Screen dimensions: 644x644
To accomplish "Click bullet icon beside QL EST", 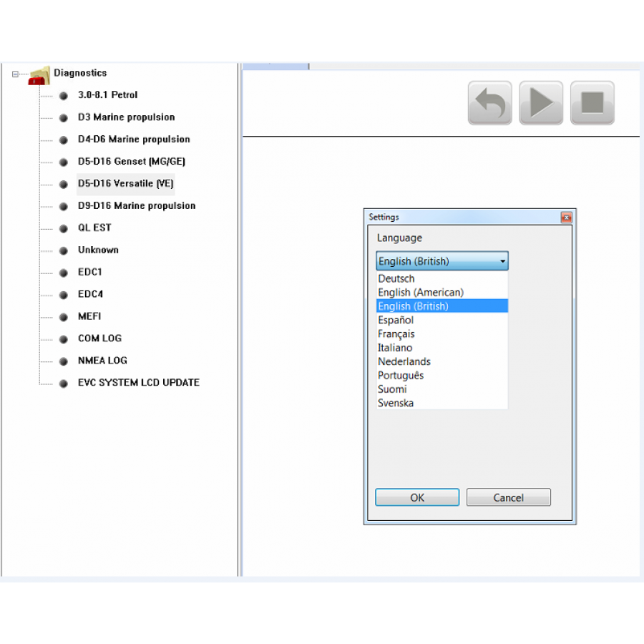I will point(63,229).
